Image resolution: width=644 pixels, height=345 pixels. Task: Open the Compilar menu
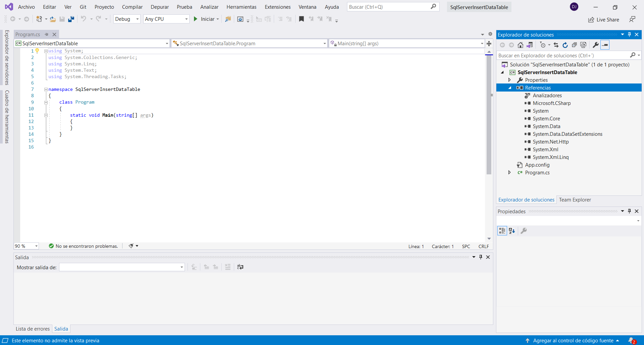[132, 7]
